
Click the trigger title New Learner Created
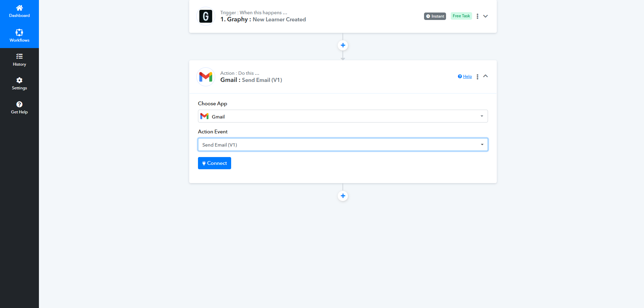[279, 20]
